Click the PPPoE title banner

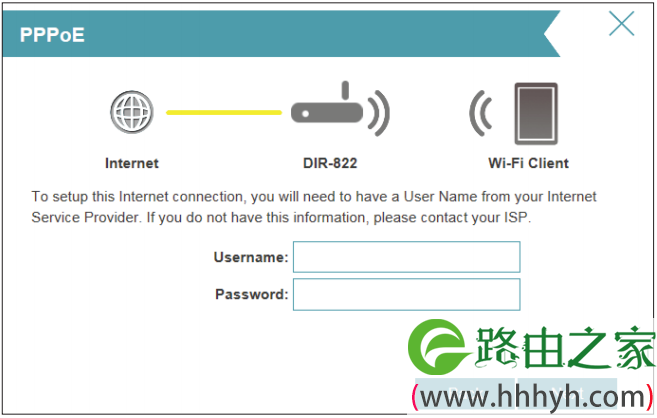(x=281, y=34)
